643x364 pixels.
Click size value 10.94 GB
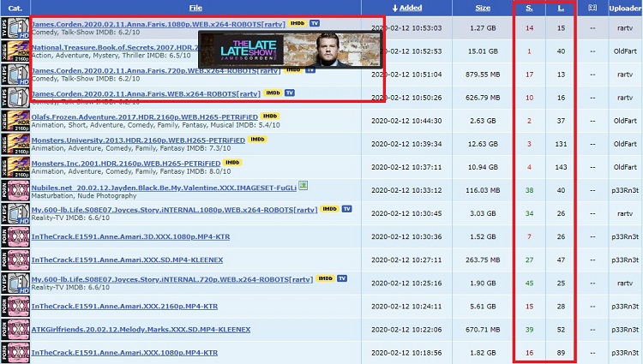coord(483,167)
